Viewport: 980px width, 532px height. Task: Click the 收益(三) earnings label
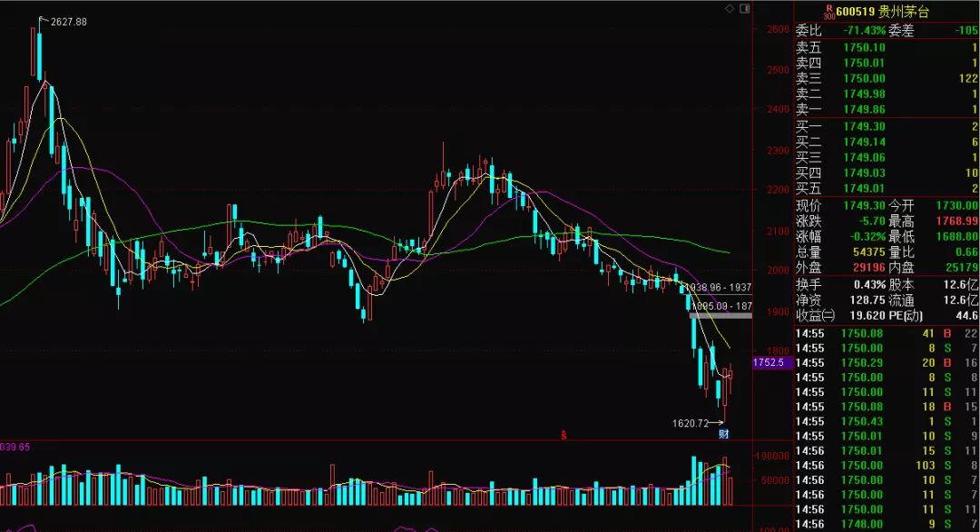[x=815, y=315]
